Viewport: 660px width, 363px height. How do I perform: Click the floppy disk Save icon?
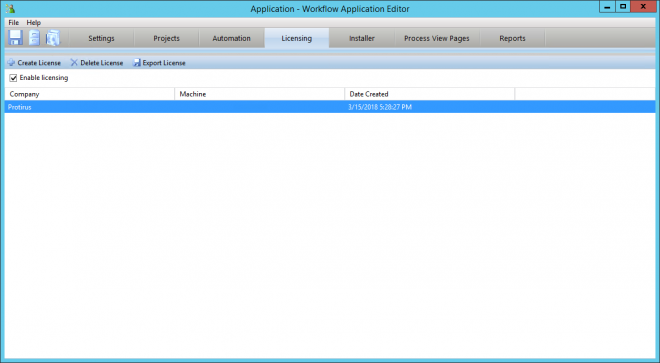point(15,38)
